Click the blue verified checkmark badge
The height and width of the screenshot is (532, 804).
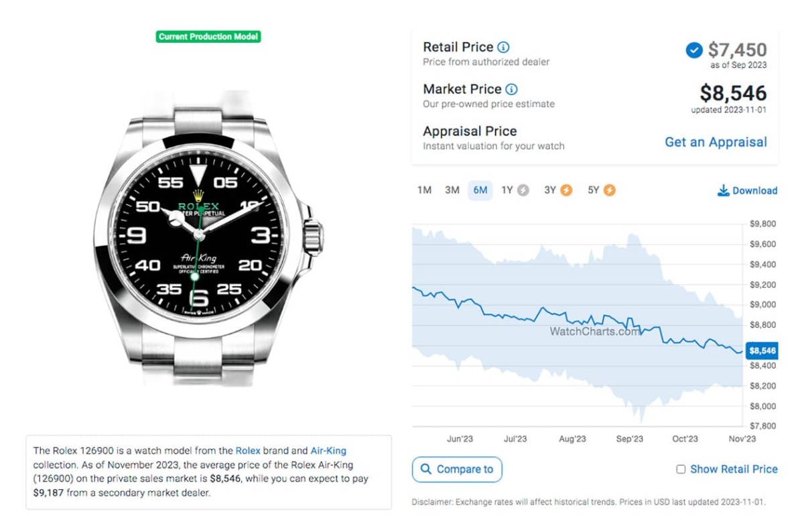click(694, 50)
